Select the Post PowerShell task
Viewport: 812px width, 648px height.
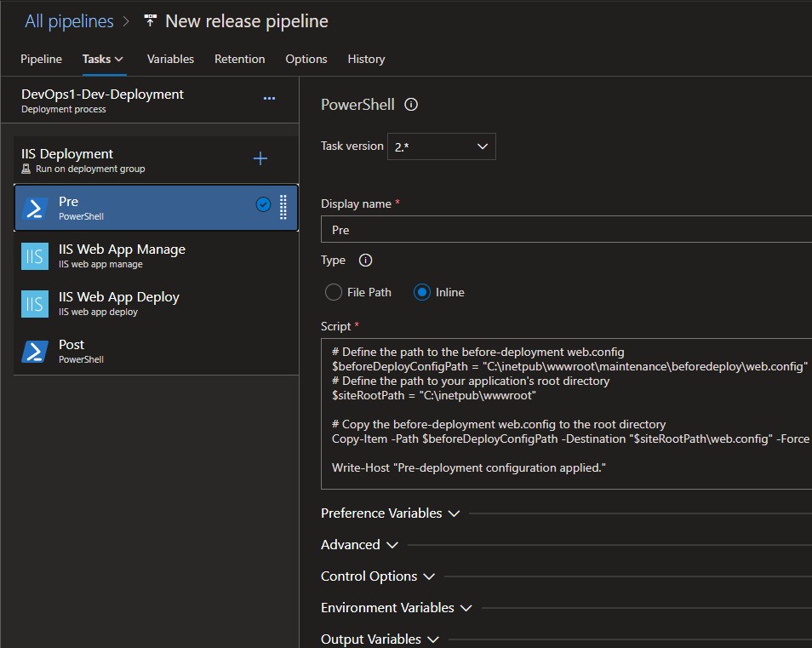156,351
